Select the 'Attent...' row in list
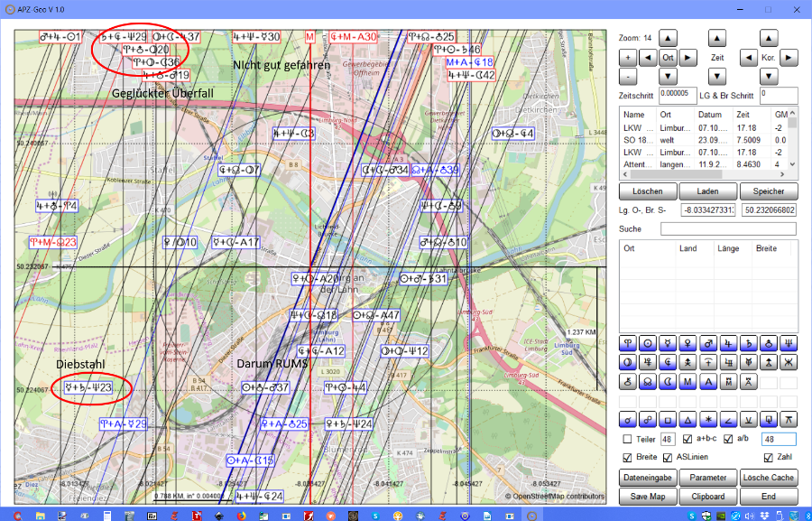Image resolution: width=812 pixels, height=521 pixels. point(703,164)
